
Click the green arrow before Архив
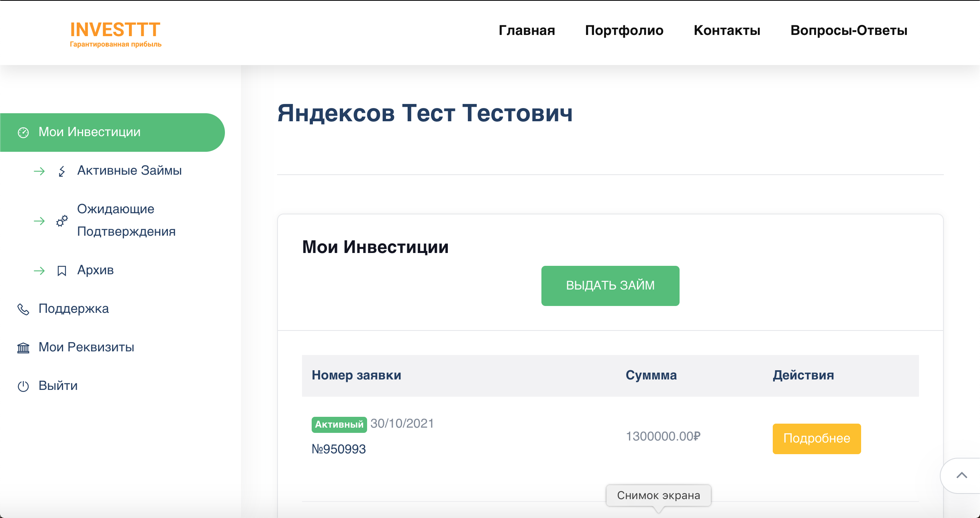39,271
